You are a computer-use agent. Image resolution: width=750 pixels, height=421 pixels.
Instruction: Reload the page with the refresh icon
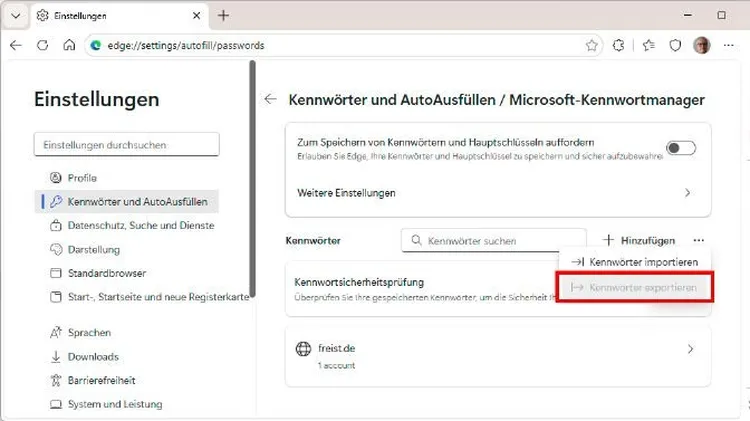[x=42, y=45]
